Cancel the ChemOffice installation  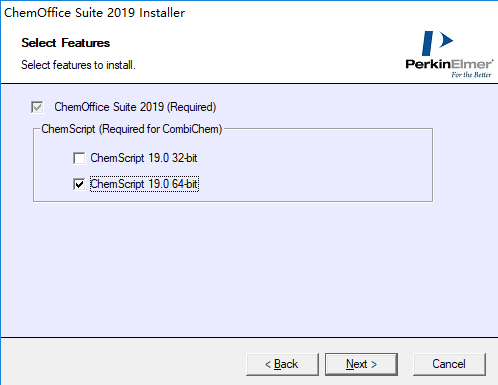(x=449, y=364)
